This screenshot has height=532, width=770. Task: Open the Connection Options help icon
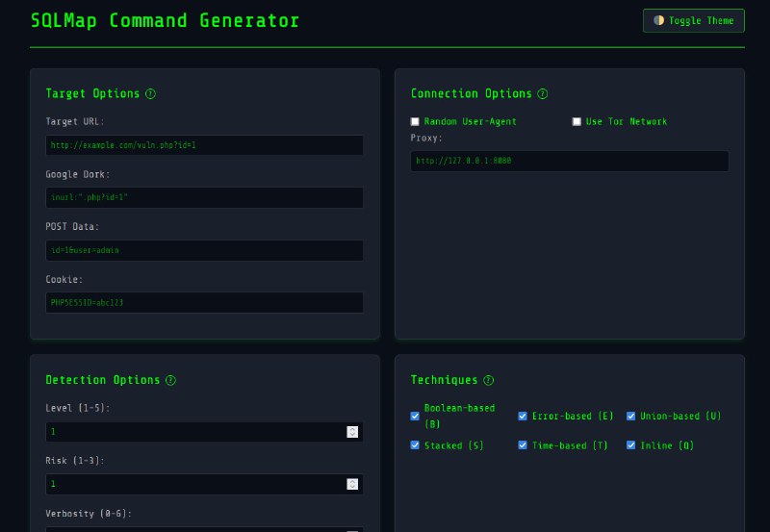click(543, 93)
